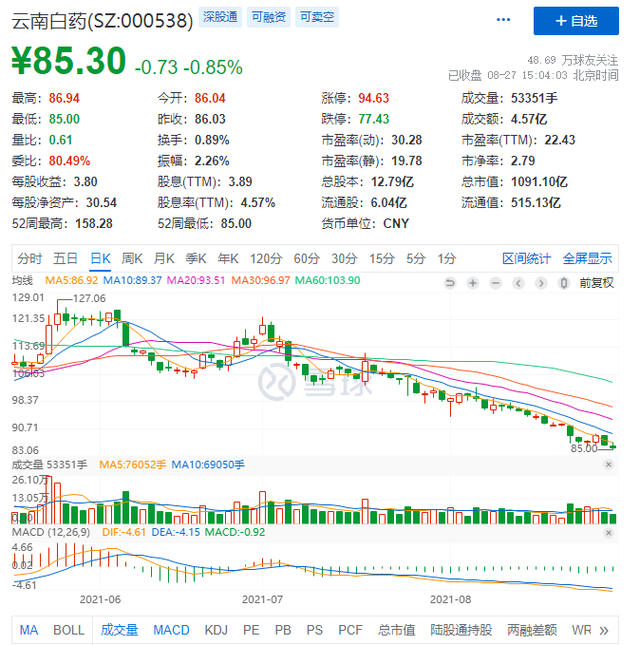Click the MA30:96.97 legend label

[260, 281]
